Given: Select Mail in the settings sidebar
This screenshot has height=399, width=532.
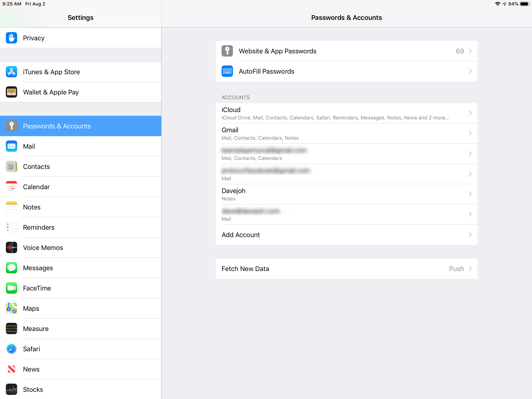Looking at the screenshot, I should pos(81,146).
